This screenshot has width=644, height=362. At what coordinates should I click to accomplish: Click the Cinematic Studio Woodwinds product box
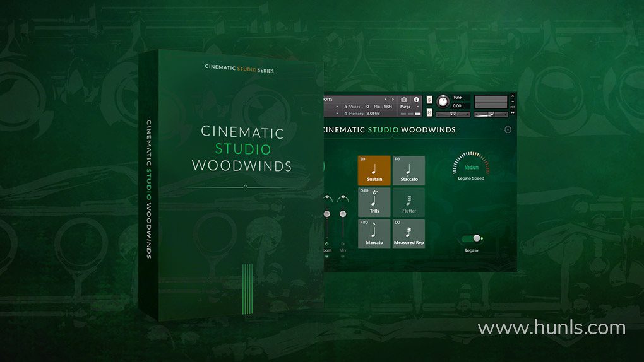pyautogui.click(x=231, y=185)
